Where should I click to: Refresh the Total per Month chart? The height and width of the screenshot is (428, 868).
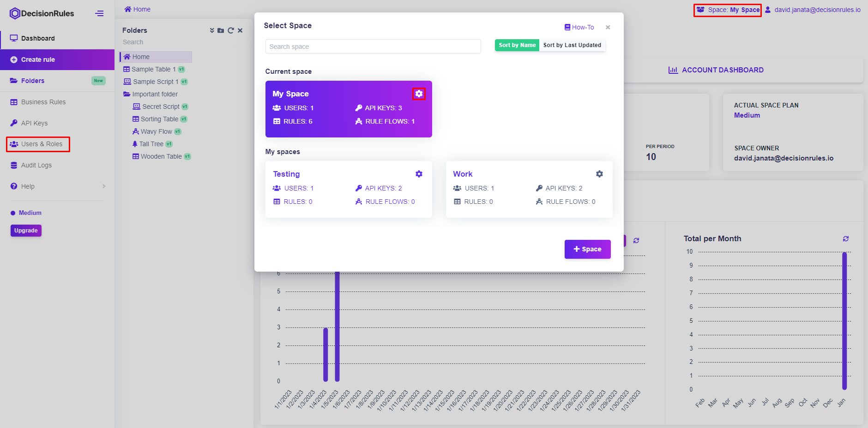845,239
